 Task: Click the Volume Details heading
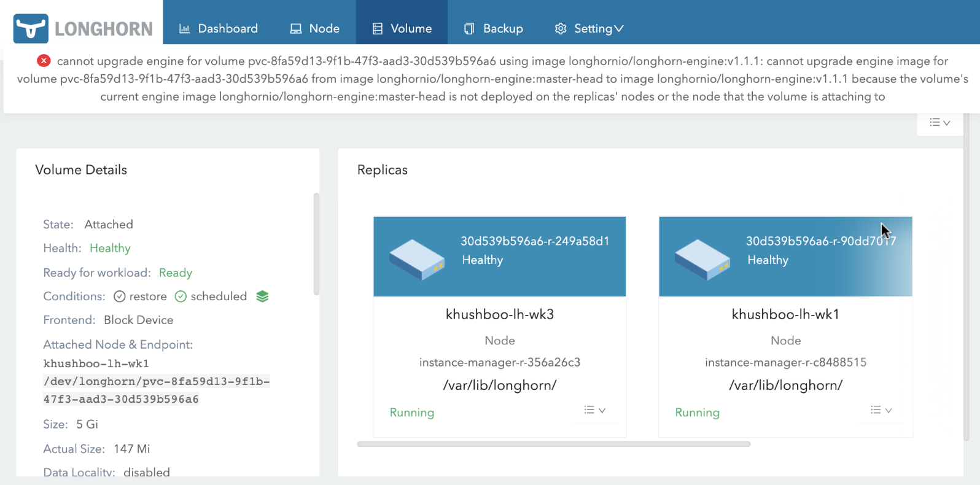[81, 170]
